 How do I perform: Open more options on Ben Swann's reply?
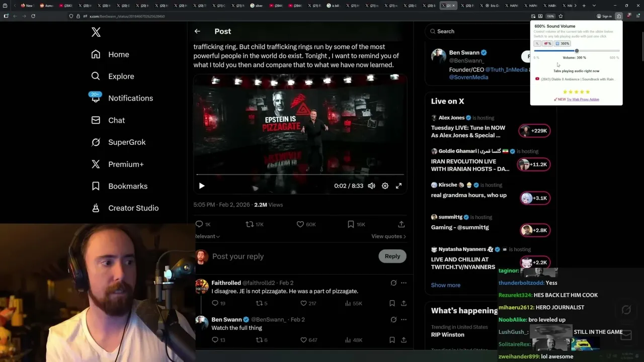[404, 320]
